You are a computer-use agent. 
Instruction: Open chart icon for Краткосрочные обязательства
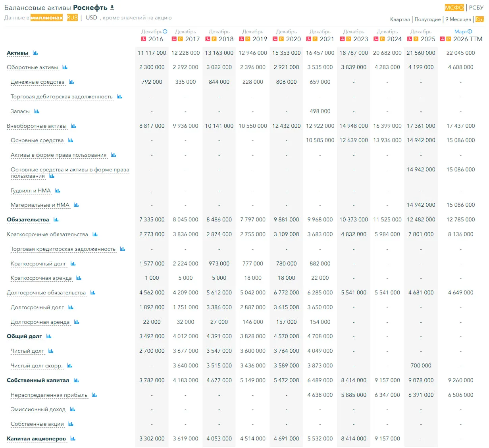(x=95, y=235)
